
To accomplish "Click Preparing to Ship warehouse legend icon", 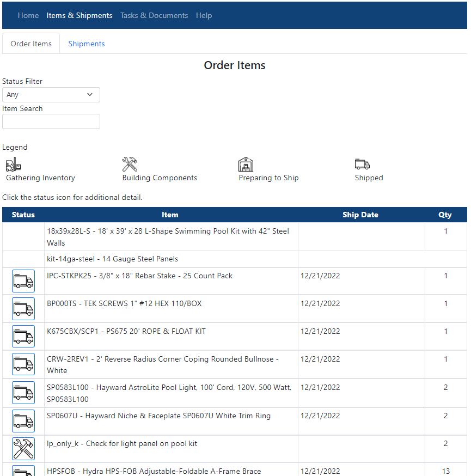I will tap(246, 164).
